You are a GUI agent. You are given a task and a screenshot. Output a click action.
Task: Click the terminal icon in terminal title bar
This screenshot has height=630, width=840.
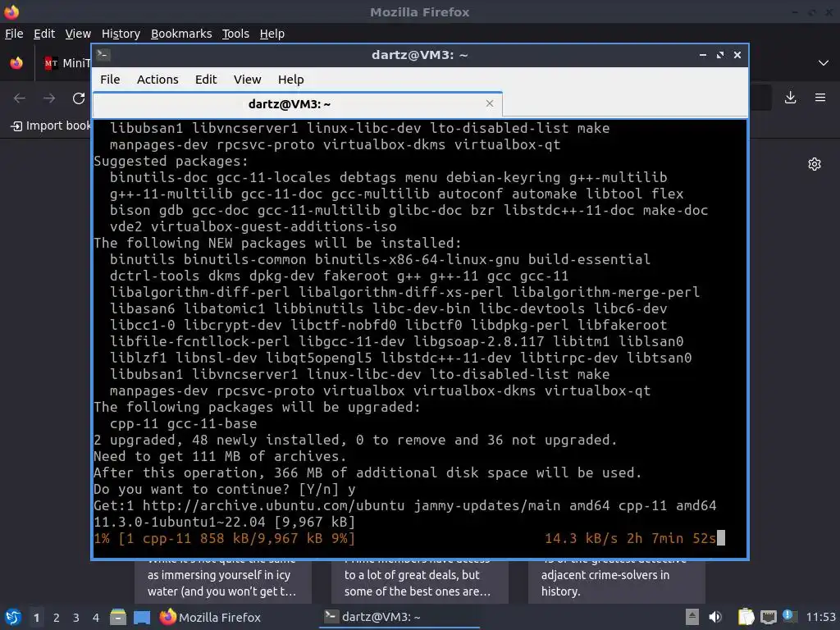(103, 55)
